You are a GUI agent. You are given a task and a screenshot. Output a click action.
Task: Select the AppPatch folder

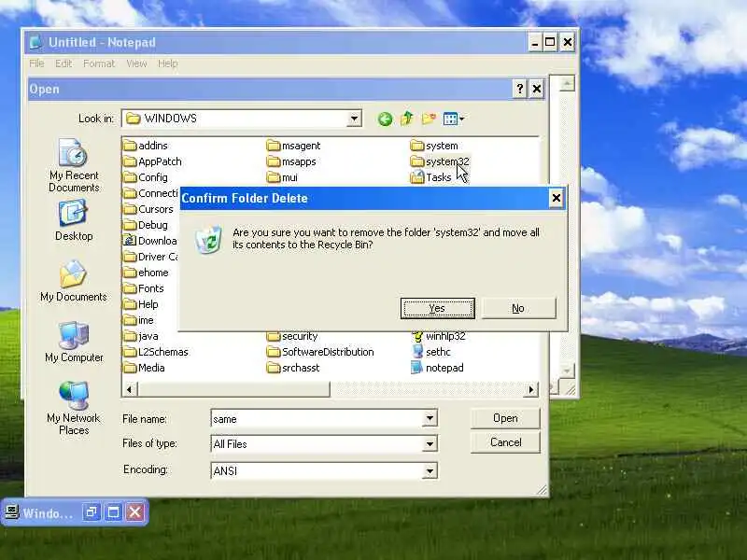coord(152,161)
